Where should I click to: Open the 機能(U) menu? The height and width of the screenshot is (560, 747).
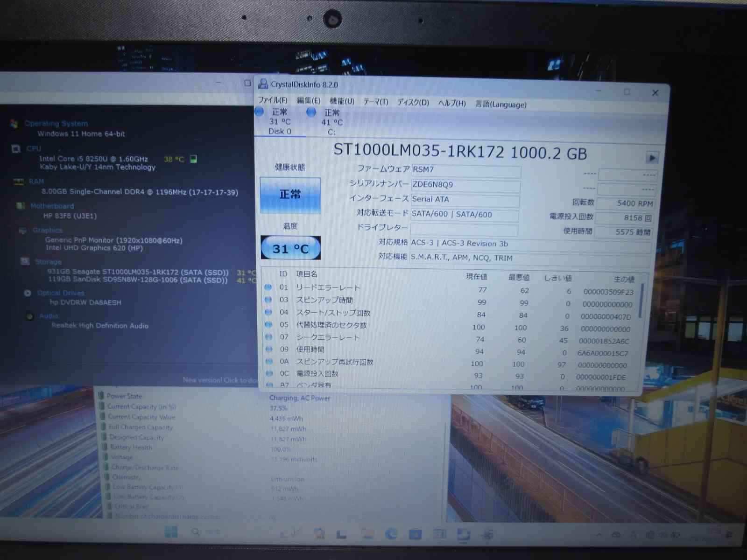tap(342, 101)
